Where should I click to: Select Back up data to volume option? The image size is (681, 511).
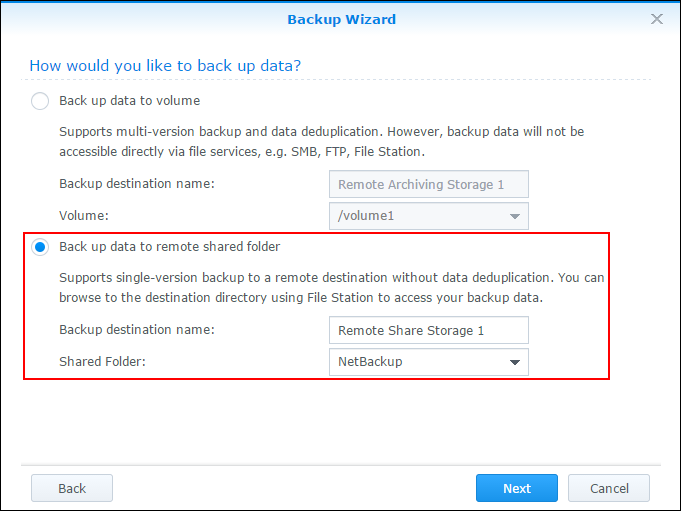(x=40, y=101)
